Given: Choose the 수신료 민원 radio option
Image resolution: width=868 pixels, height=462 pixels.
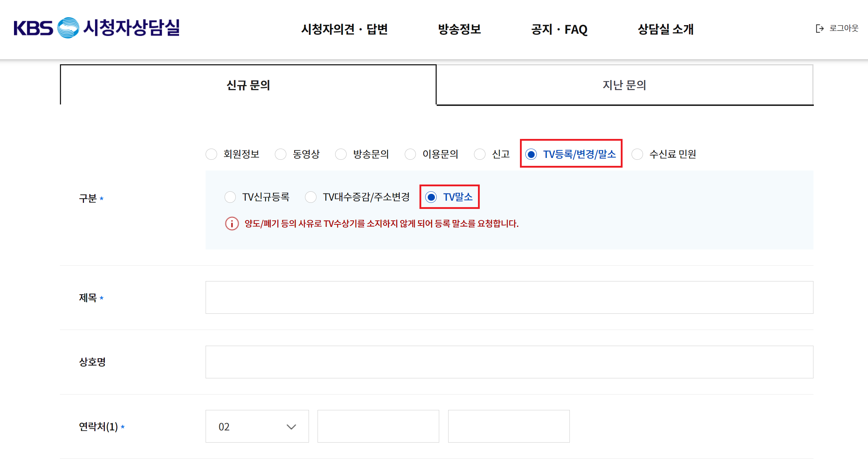Looking at the screenshot, I should click(x=637, y=154).
